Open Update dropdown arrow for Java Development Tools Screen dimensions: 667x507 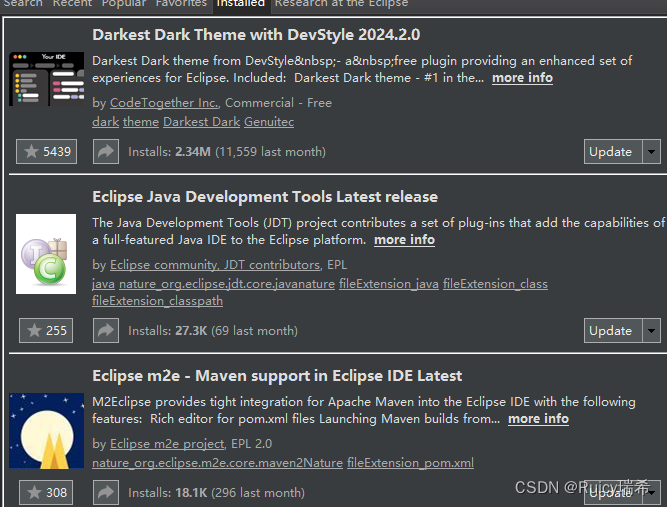click(x=651, y=330)
